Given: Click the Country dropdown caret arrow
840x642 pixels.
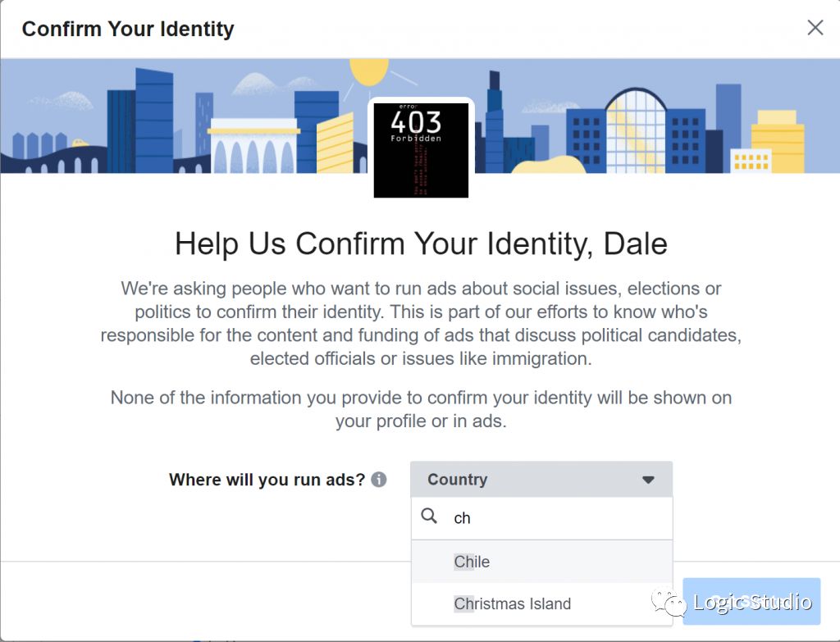Looking at the screenshot, I should (648, 480).
